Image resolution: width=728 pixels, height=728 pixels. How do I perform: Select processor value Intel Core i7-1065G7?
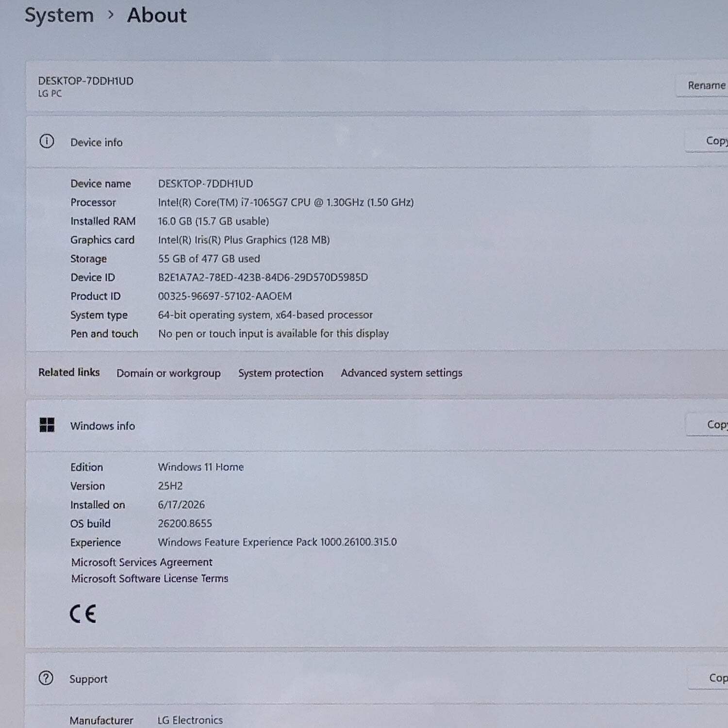(x=286, y=202)
